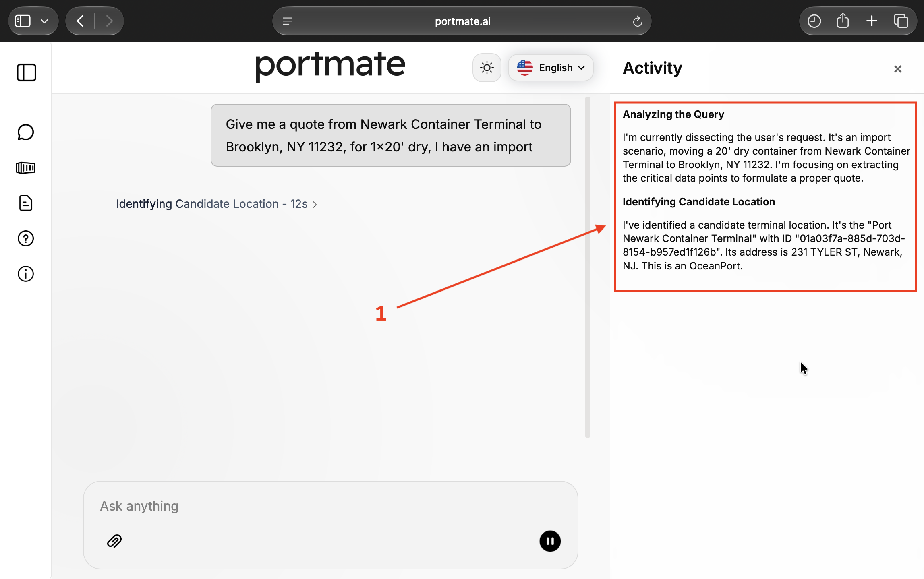924x579 pixels.
Task: Open the English language dropdown
Action: pyautogui.click(x=551, y=68)
